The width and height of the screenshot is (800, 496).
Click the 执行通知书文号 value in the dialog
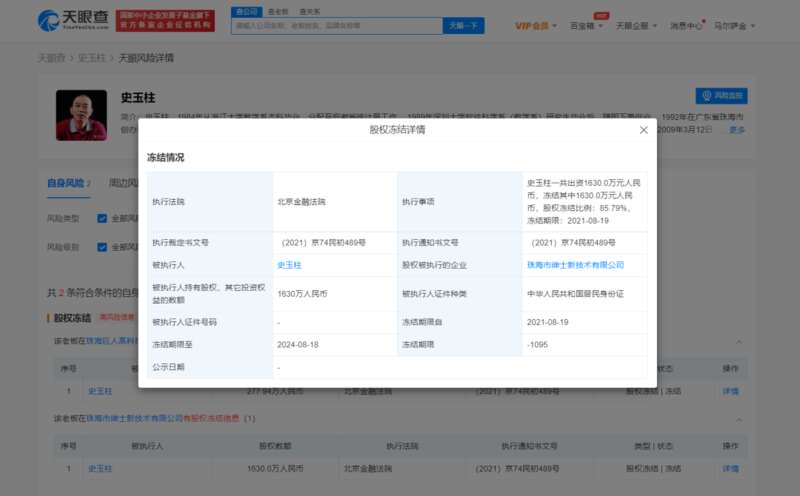click(571, 243)
